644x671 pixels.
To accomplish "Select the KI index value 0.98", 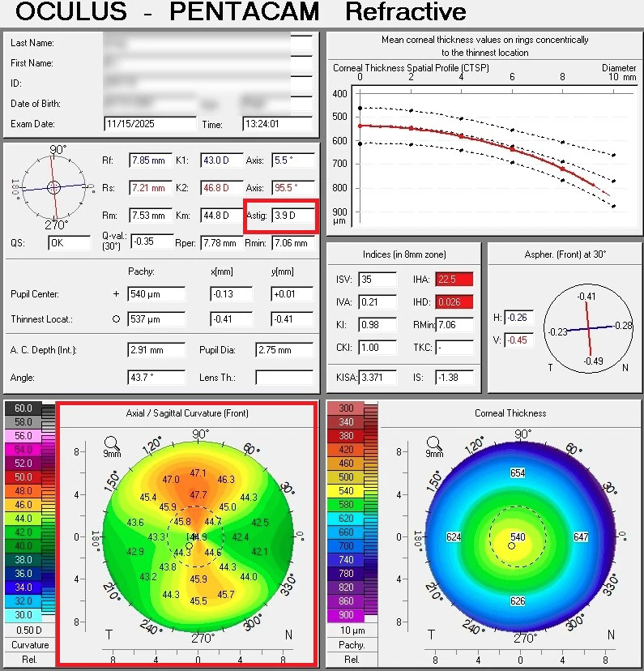I will [377, 325].
